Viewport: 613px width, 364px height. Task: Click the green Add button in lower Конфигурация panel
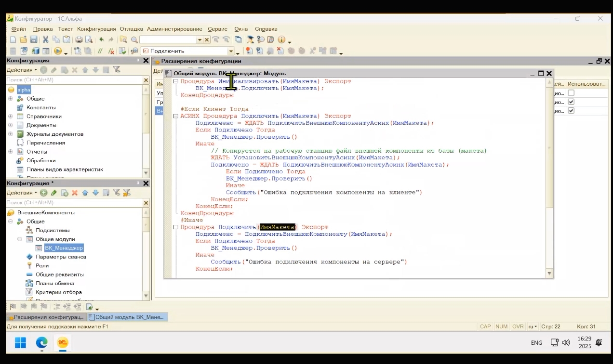pyautogui.click(x=43, y=193)
